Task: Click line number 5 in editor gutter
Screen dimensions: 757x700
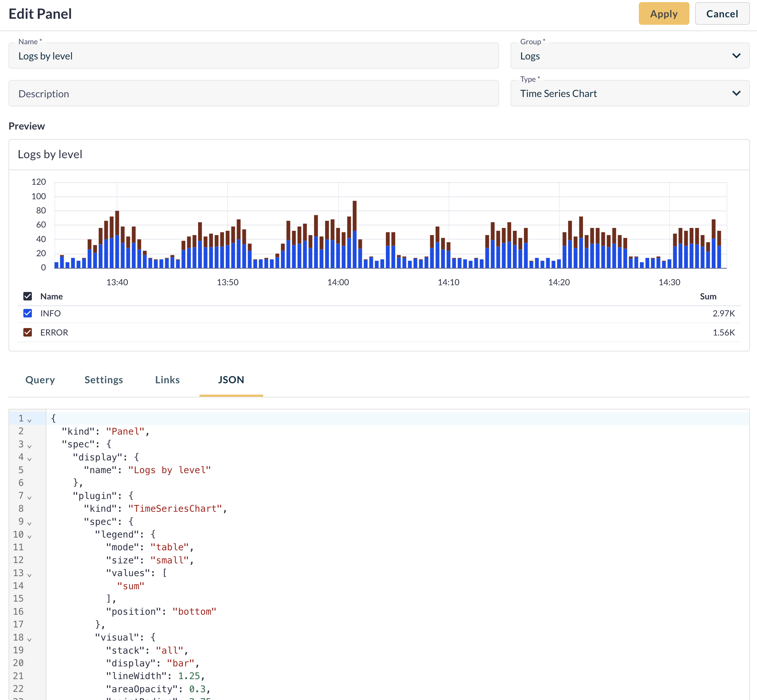Action: click(21, 470)
